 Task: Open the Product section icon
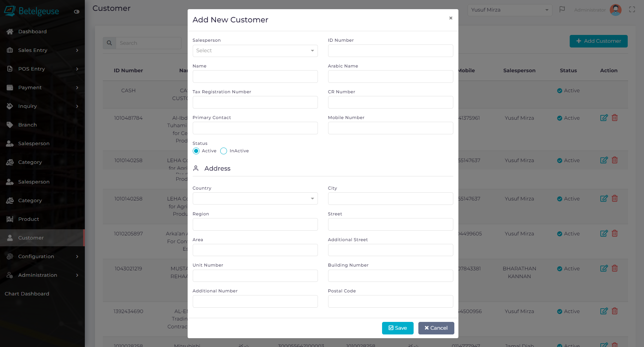coord(10,219)
